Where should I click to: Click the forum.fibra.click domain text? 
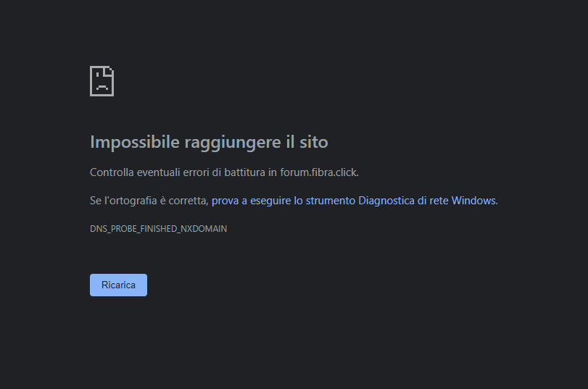click(318, 172)
